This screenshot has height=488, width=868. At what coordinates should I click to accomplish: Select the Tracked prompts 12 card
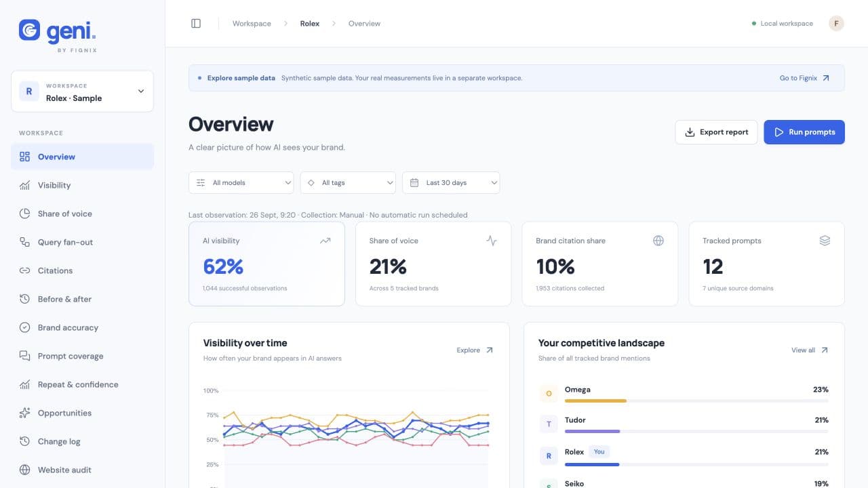(x=766, y=264)
